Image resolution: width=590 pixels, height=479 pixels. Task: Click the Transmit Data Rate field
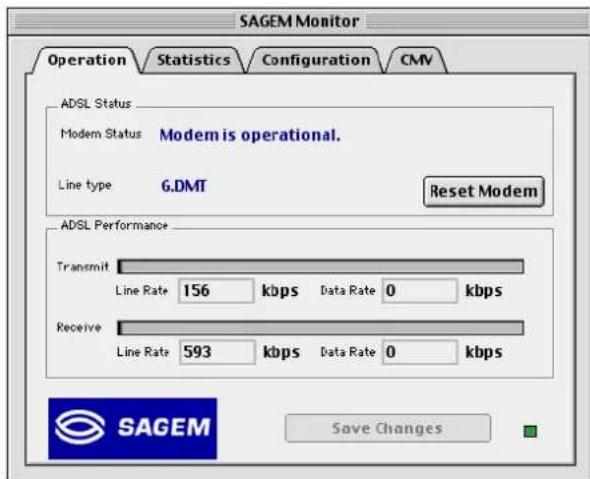tap(420, 290)
